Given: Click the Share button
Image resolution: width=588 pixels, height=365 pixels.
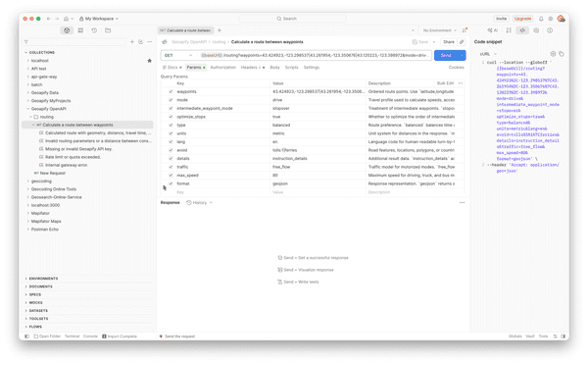Looking at the screenshot, I should point(449,42).
